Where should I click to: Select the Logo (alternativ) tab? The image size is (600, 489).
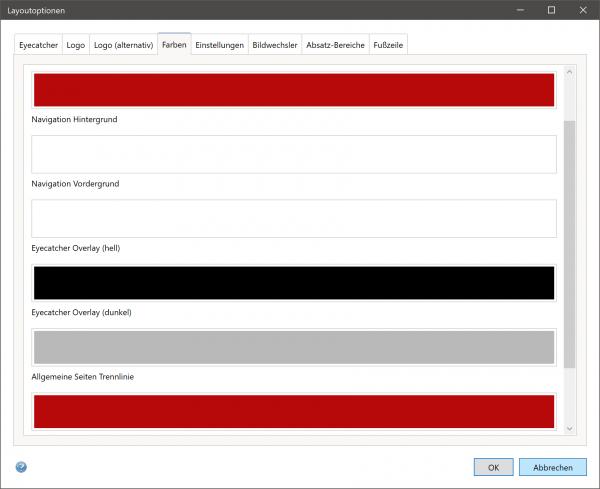click(123, 45)
